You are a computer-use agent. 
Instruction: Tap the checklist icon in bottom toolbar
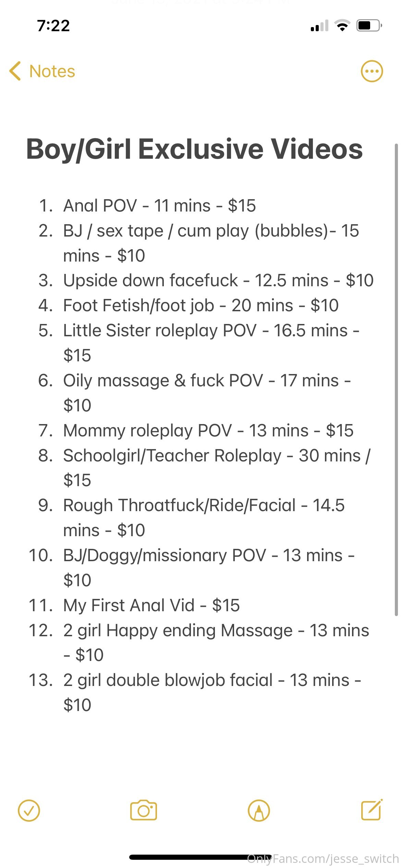coord(29,811)
